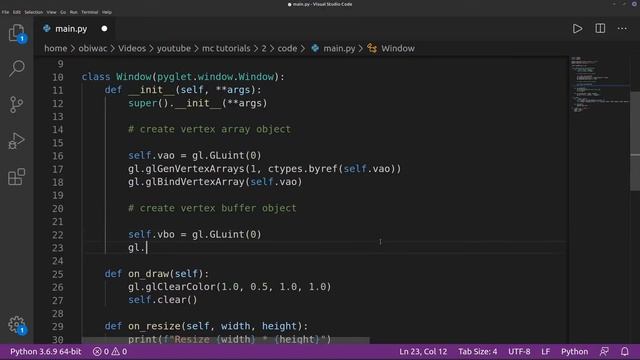Click the main.py breadcrumb segment

(339, 48)
